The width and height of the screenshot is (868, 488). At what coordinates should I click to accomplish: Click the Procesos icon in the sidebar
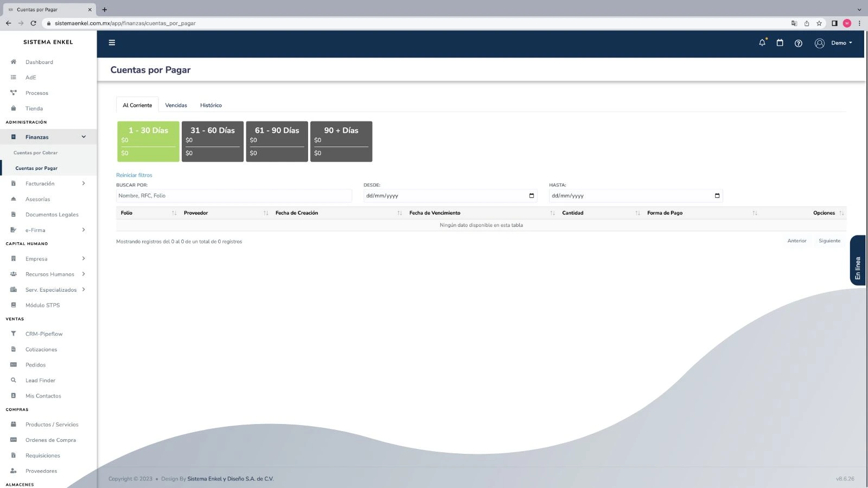tap(13, 93)
